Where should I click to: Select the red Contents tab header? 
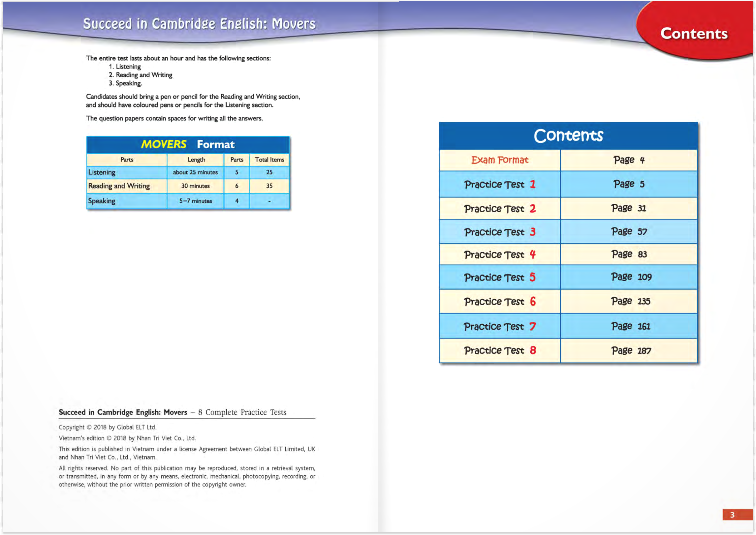coord(694,33)
